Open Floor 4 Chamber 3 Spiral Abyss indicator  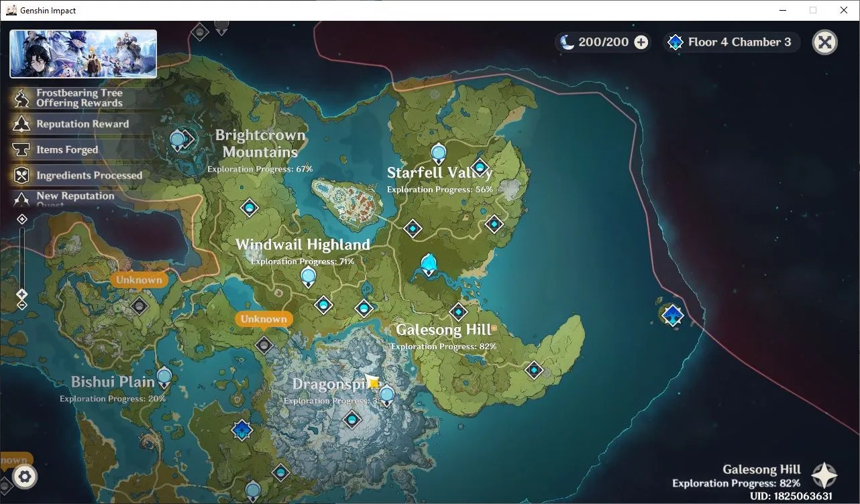point(731,42)
